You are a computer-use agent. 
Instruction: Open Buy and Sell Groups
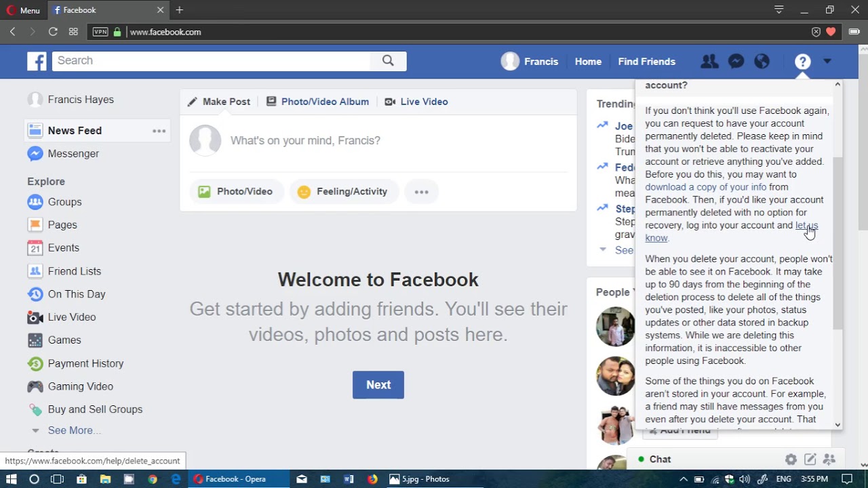click(95, 409)
